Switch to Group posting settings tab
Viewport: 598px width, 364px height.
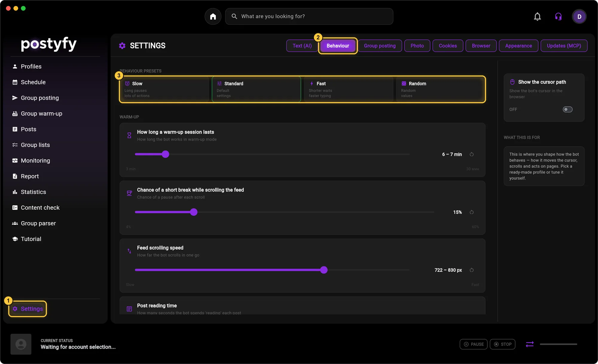click(380, 46)
